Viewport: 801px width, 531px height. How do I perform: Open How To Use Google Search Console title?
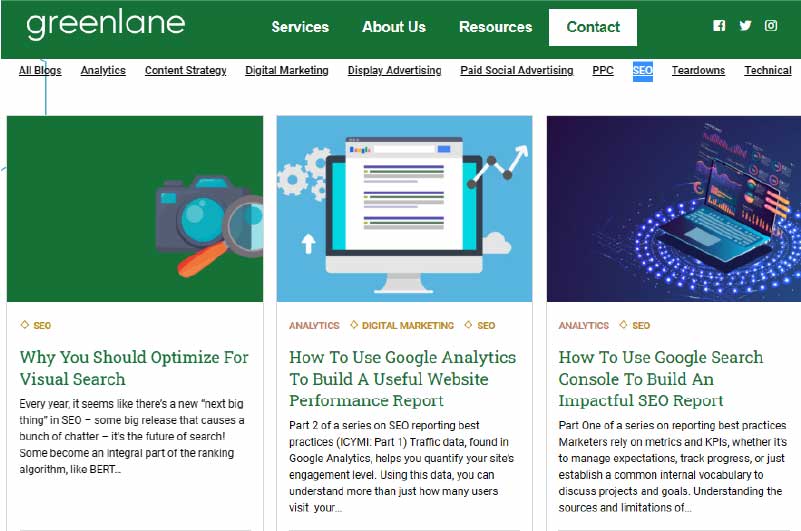click(x=661, y=379)
